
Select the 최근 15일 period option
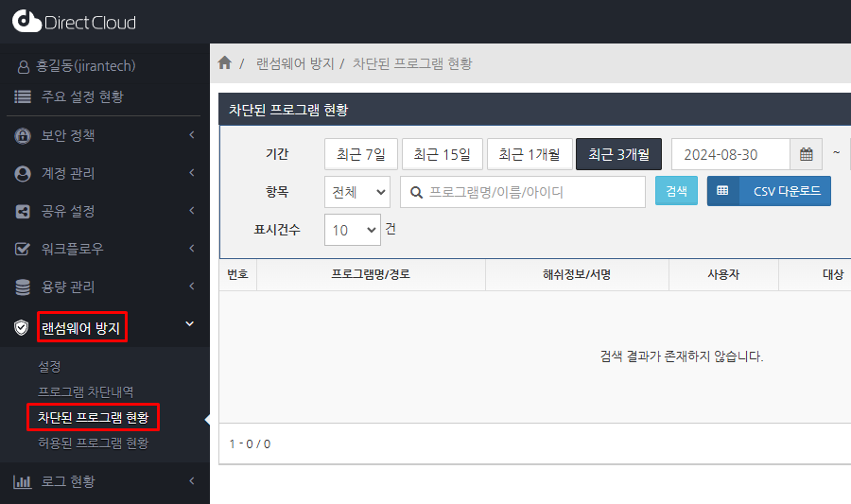[x=442, y=154]
